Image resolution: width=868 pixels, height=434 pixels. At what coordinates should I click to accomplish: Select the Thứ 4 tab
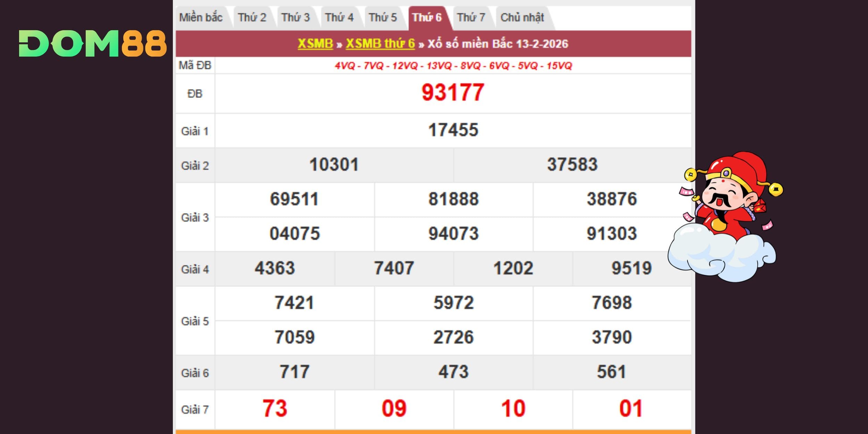point(339,17)
